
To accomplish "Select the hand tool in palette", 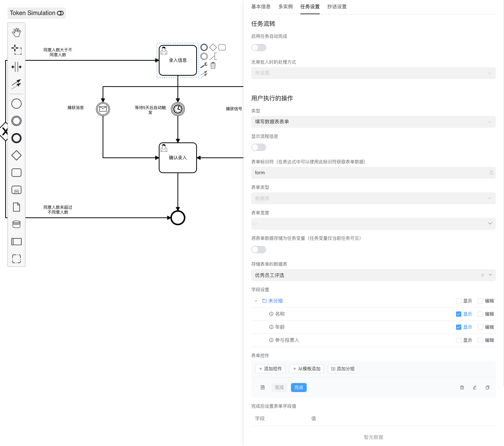I will pyautogui.click(x=16, y=33).
